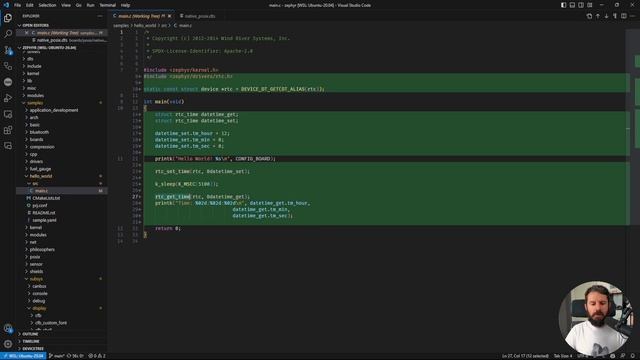Expand the Timeline section
Screen dimensions: 640x360
click(x=31, y=341)
